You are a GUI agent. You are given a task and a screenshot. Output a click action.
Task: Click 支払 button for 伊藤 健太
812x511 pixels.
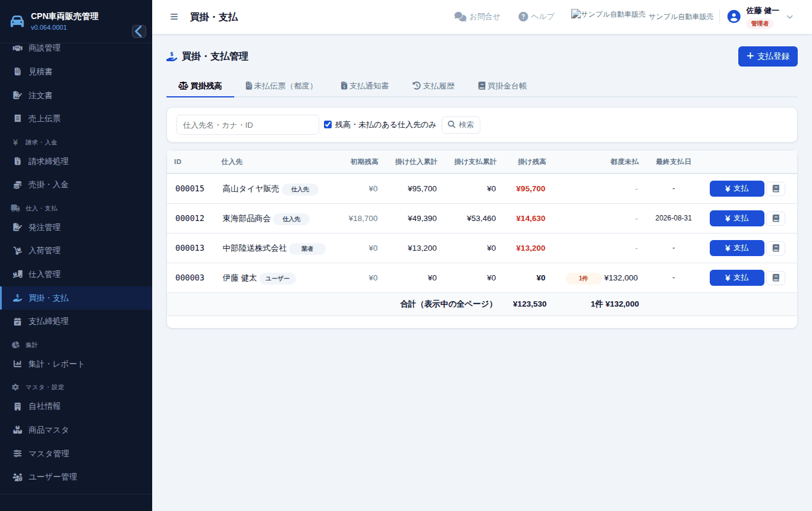coord(737,278)
